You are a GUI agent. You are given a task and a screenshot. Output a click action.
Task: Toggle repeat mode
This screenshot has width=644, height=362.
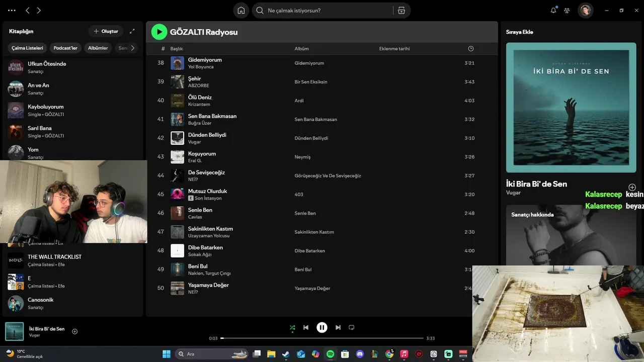(x=352, y=327)
